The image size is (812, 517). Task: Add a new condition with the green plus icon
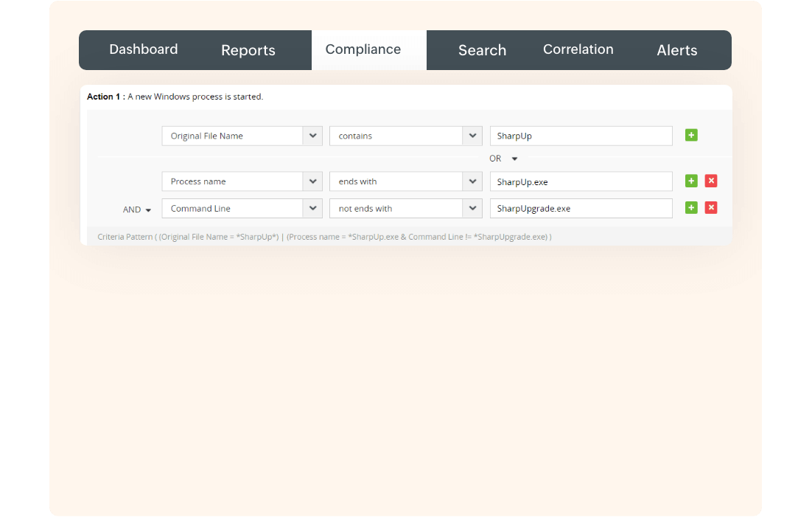(x=690, y=135)
